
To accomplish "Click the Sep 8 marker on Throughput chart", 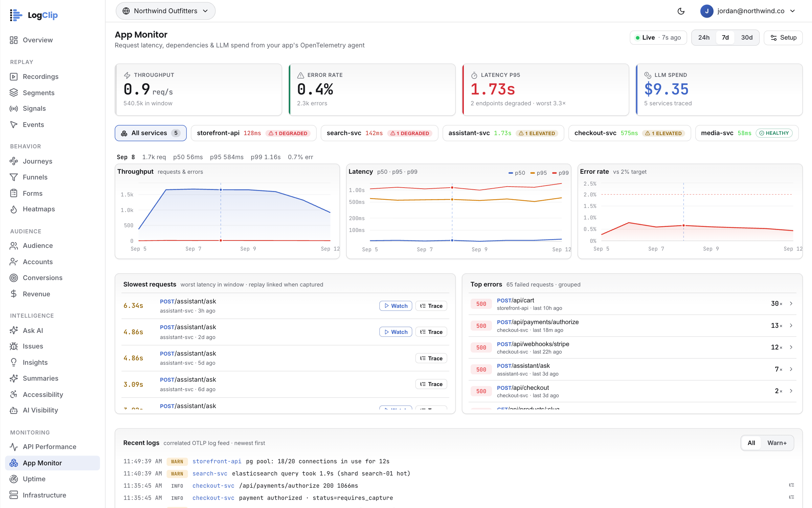I will pos(221,190).
